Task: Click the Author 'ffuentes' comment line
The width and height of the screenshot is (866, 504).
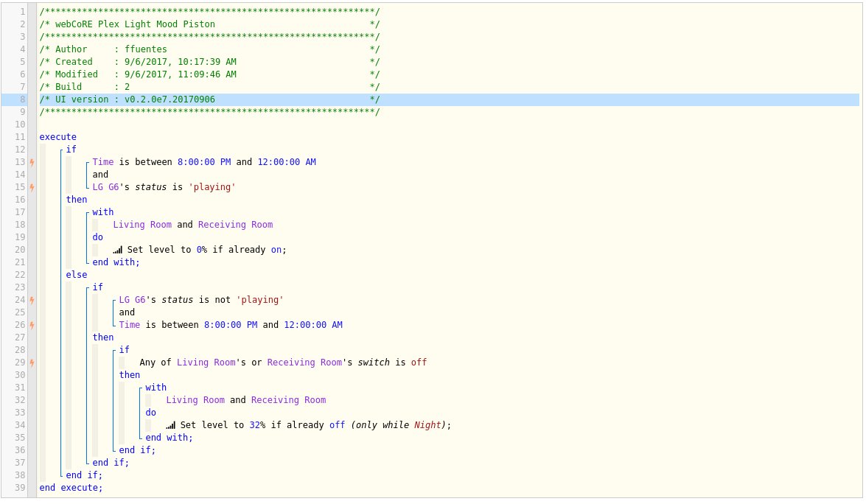Action: (209, 49)
